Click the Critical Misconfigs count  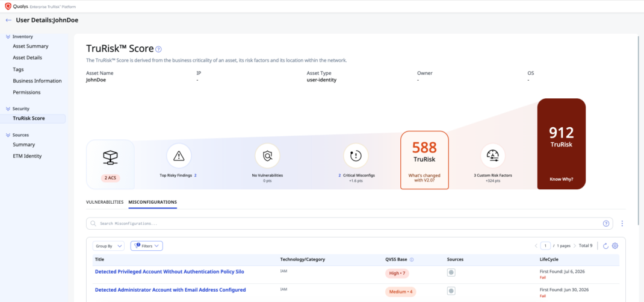(339, 175)
